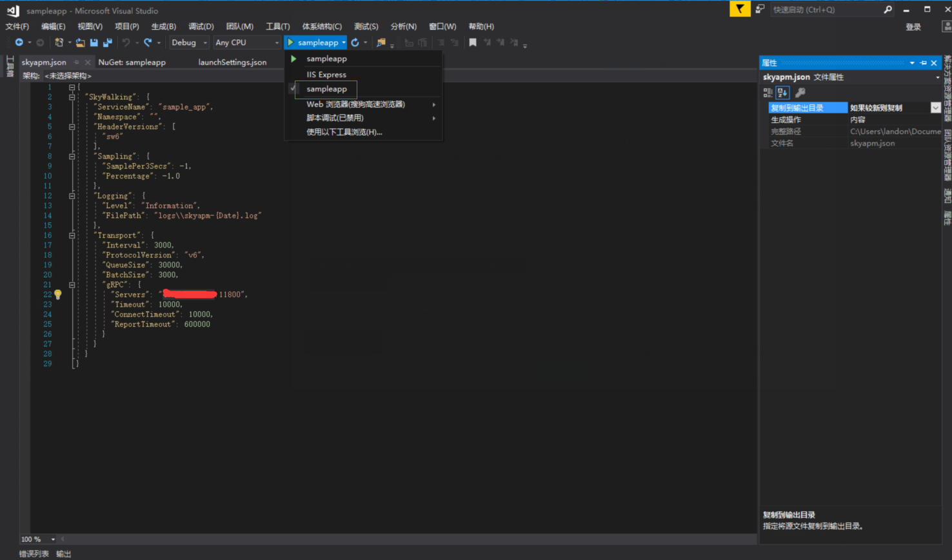Pin the 属性 panel with pushpin icon

[923, 63]
